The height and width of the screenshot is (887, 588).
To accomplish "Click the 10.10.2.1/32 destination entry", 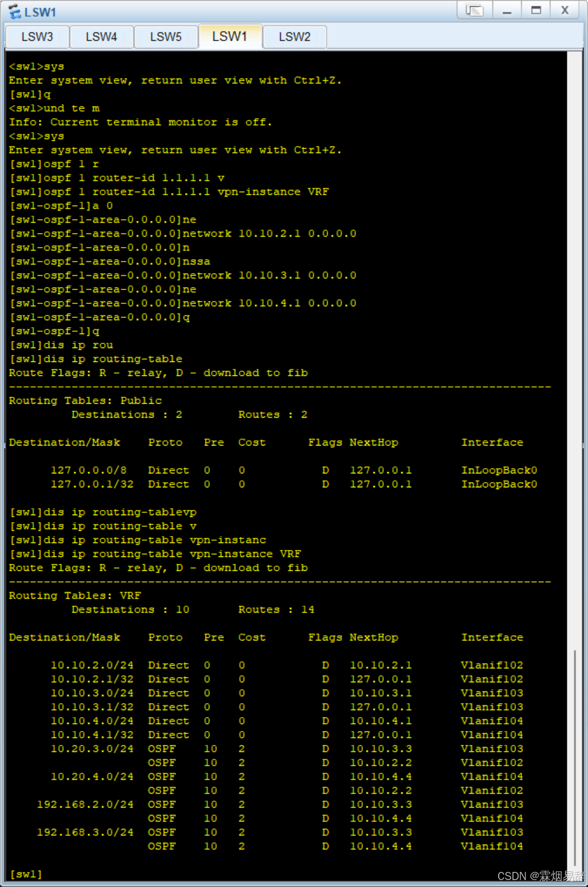I will [x=92, y=679].
